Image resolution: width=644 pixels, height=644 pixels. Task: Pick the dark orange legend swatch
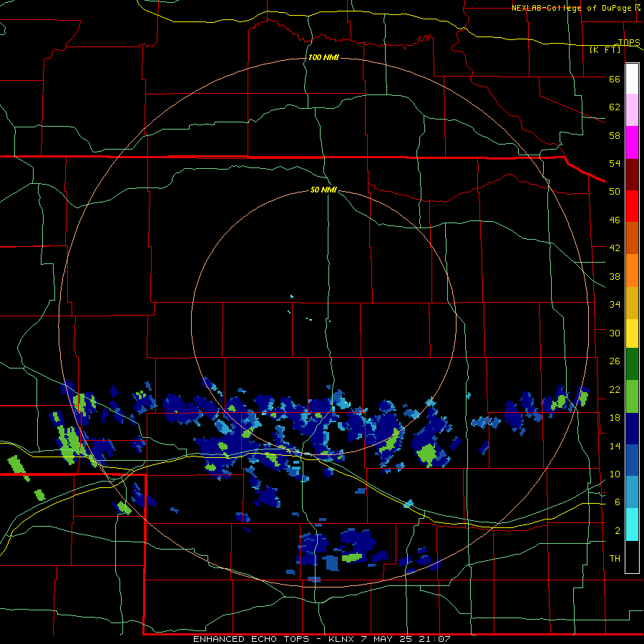tap(632, 238)
